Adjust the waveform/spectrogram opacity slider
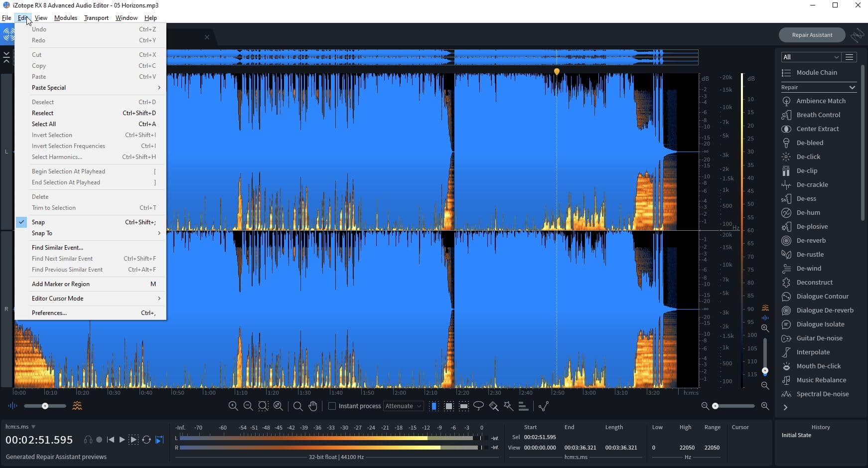The width and height of the screenshot is (868, 468). tap(45, 406)
